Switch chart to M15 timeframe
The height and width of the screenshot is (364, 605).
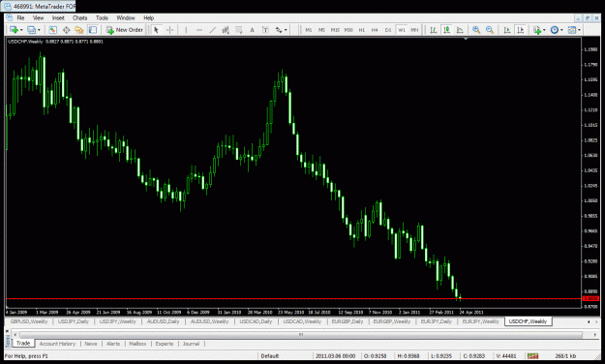tap(335, 30)
